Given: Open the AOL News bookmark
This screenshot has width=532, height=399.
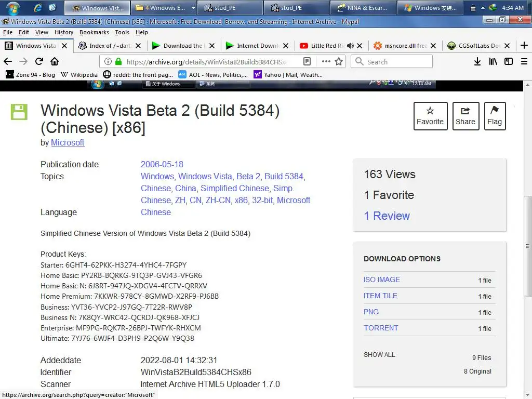Looking at the screenshot, I should (213, 75).
